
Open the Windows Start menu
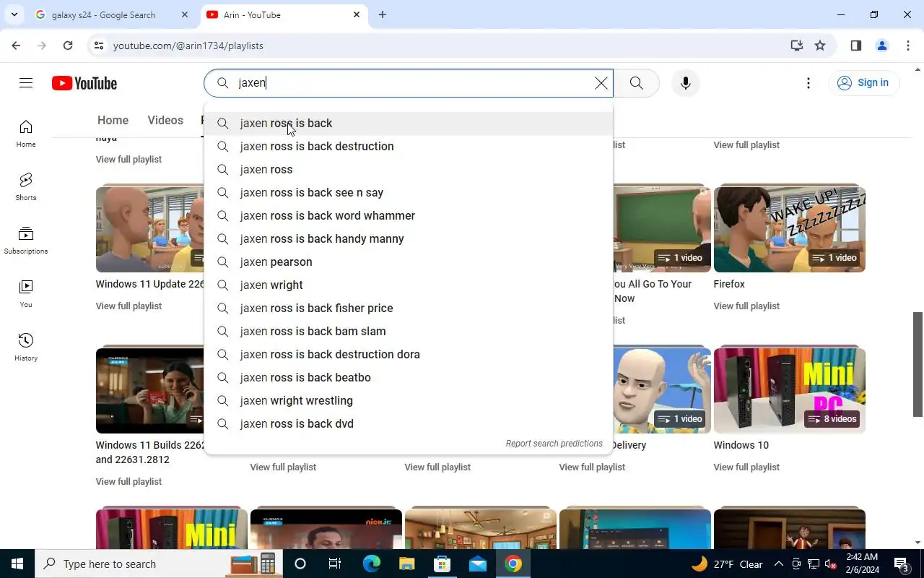point(17,564)
